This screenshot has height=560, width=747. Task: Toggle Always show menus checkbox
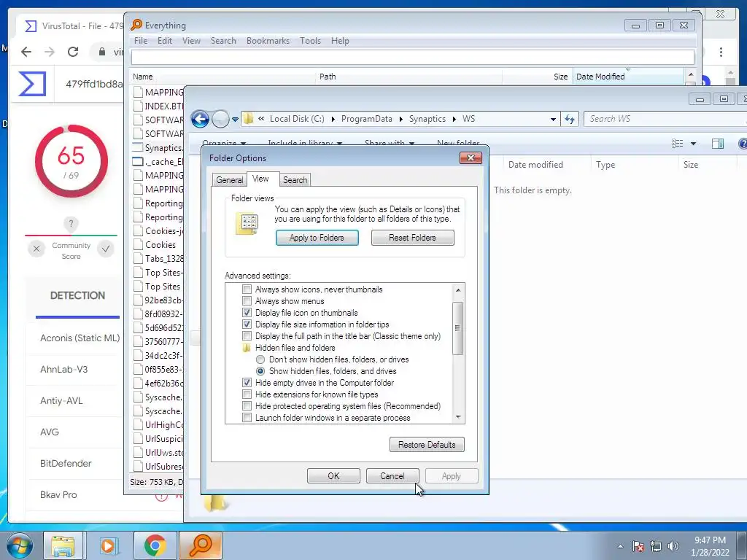[247, 301]
